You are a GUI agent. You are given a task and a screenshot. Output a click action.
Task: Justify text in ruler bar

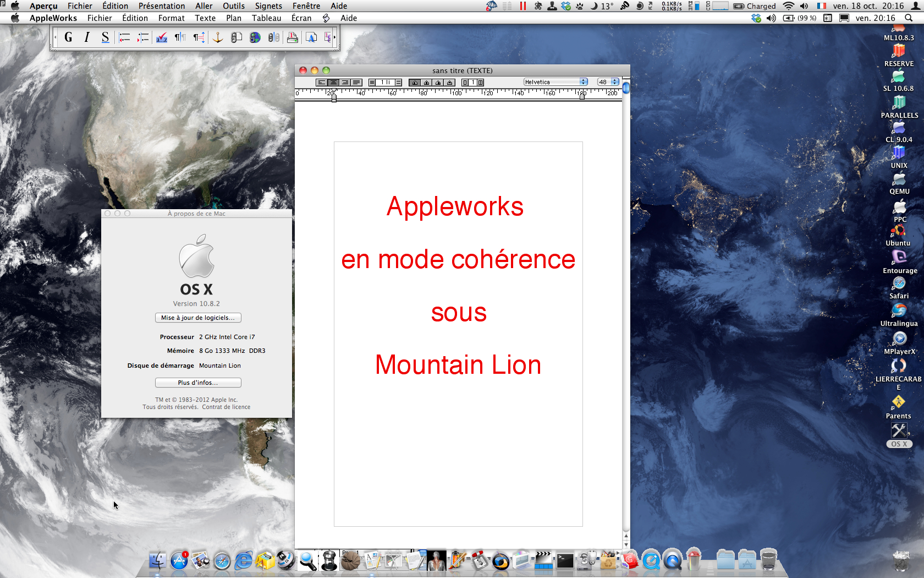pos(356,82)
